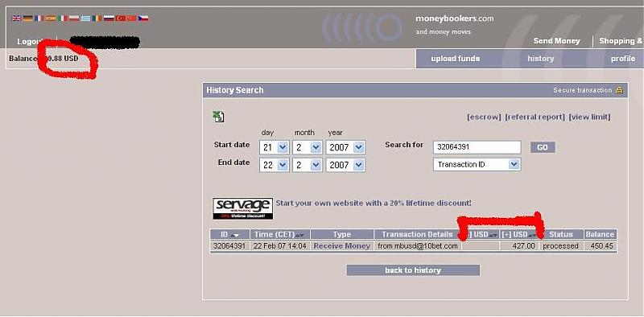This screenshot has height=317, width=644.
Task: Open the Transaction ID search type dropdown
Action: (477, 165)
